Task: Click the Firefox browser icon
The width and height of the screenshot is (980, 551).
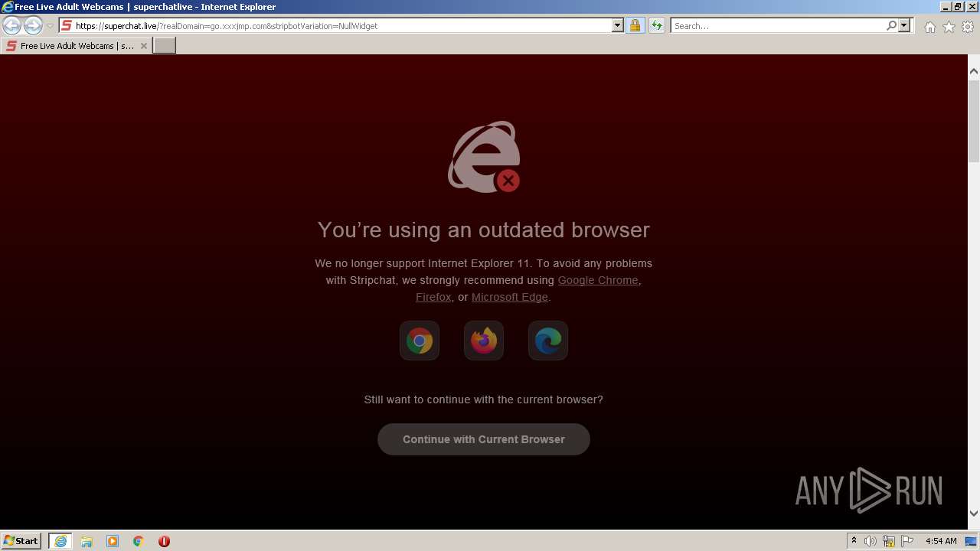Action: coord(484,341)
